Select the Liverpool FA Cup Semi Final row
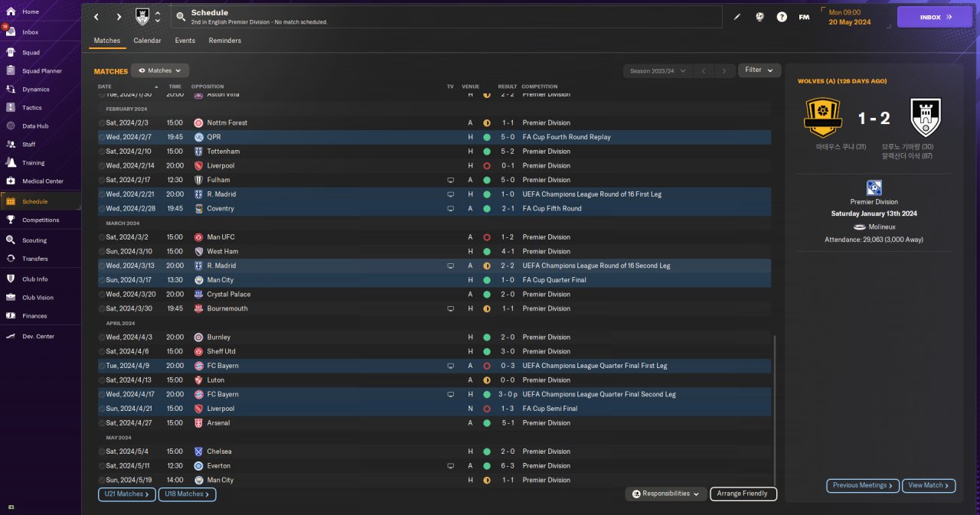Screen dimensions: 980x515 (434, 409)
